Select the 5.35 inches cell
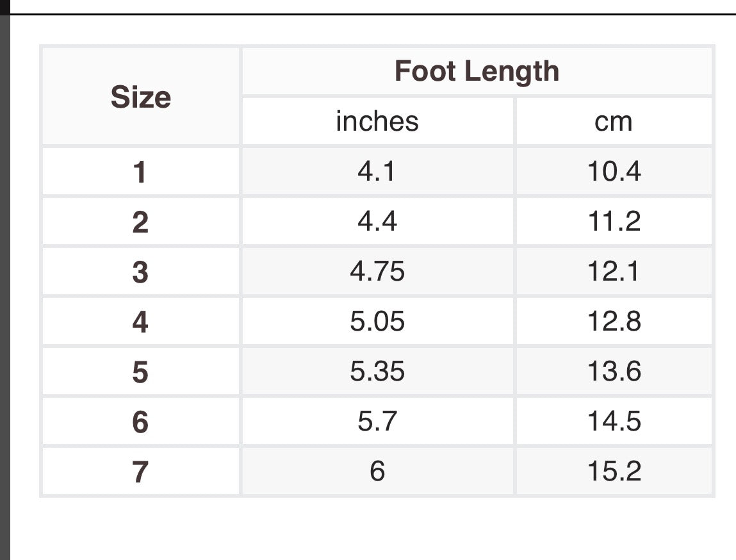The image size is (736, 560). click(x=377, y=372)
